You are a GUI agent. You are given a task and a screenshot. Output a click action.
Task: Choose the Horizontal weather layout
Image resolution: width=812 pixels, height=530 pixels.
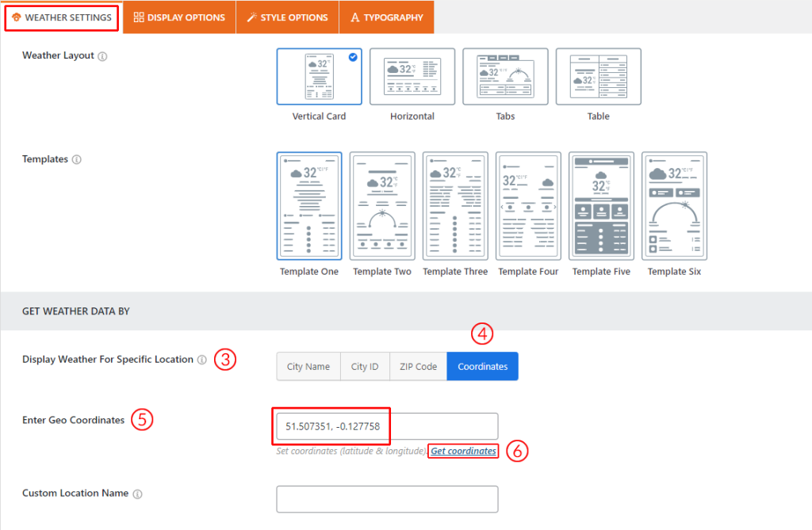pos(412,77)
